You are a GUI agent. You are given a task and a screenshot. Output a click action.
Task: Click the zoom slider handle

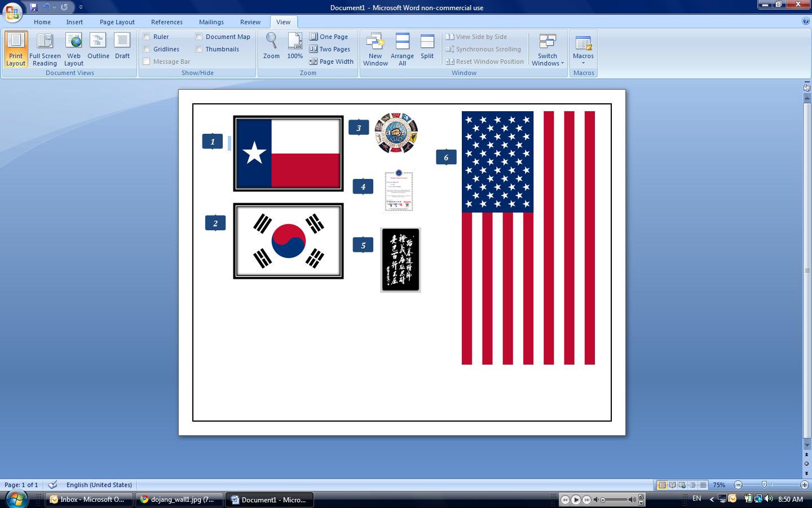764,485
